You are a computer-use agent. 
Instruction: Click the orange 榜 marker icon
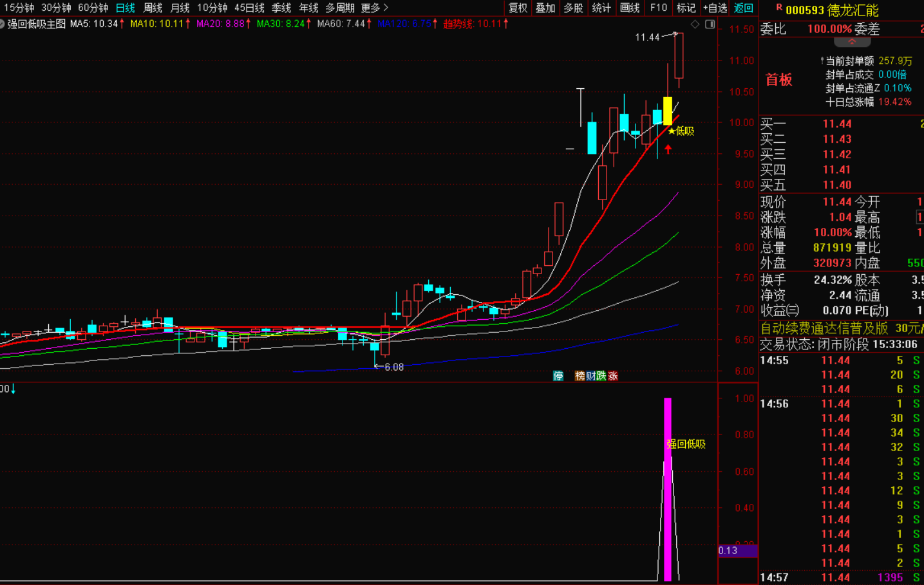coord(580,376)
